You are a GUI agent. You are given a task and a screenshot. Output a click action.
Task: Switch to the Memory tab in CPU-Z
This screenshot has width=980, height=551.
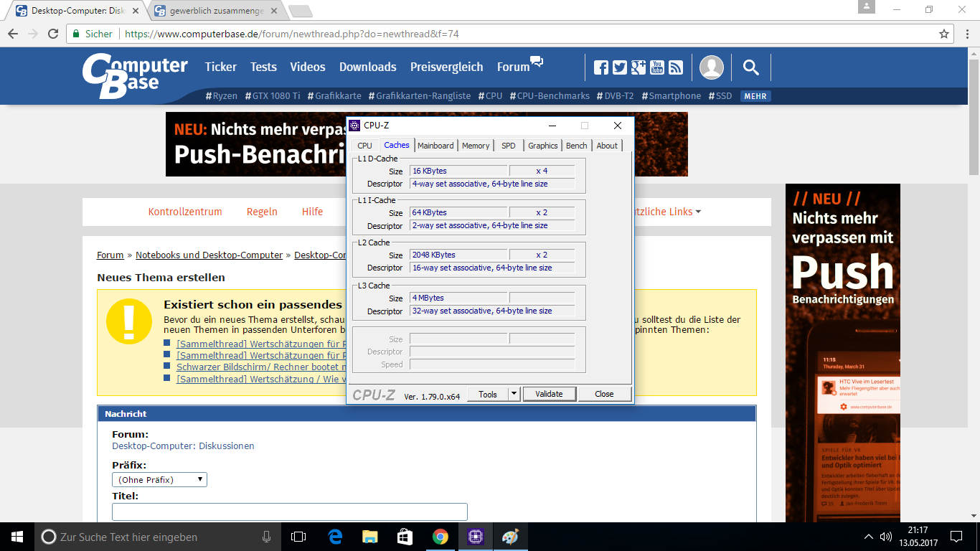(x=476, y=146)
